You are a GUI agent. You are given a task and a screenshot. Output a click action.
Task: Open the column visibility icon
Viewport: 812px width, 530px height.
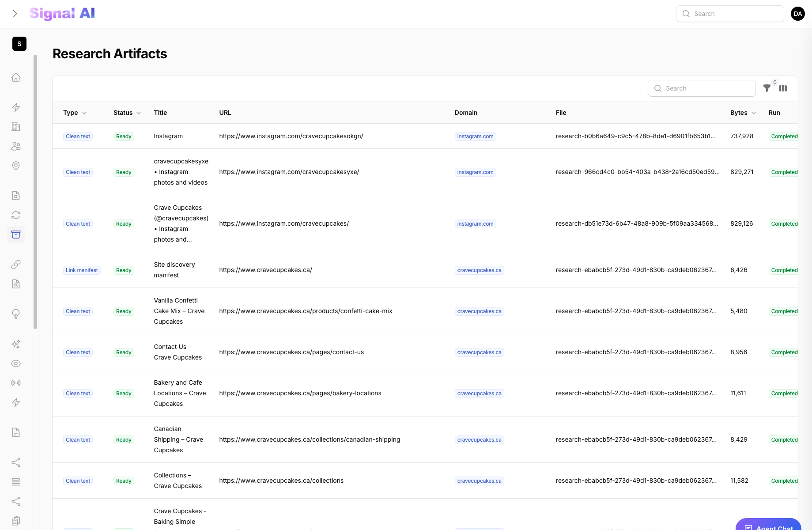point(783,88)
